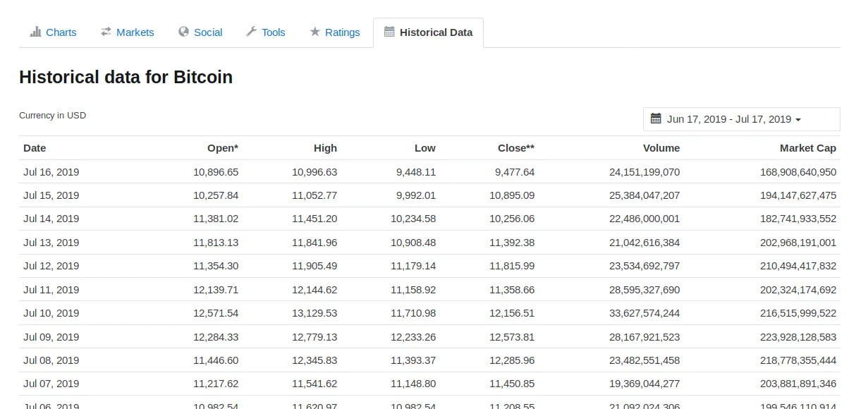This screenshot has height=409, width=868.
Task: Click market cap 223,928,128,583
Action: [798, 337]
